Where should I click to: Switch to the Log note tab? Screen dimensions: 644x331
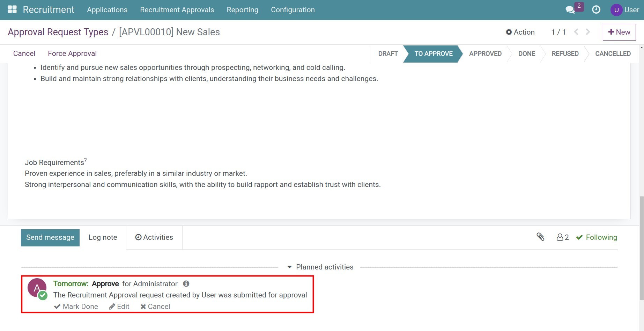(x=103, y=237)
